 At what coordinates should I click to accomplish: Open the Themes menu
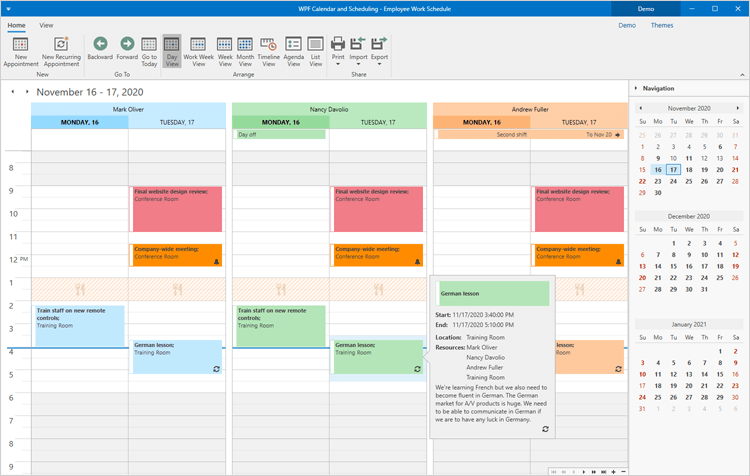[x=662, y=25]
